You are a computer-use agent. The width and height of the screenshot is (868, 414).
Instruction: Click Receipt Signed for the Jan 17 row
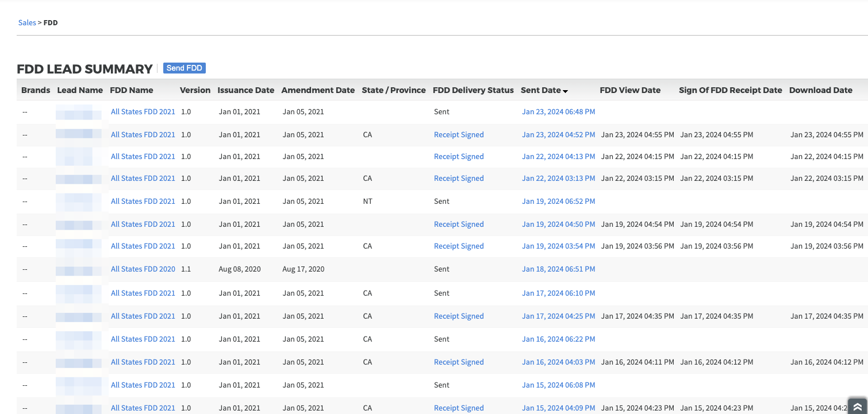click(459, 316)
